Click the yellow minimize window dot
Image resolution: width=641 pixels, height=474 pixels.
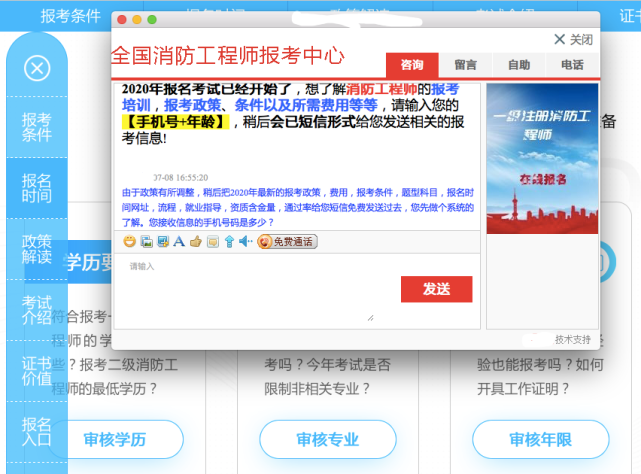tap(137, 20)
